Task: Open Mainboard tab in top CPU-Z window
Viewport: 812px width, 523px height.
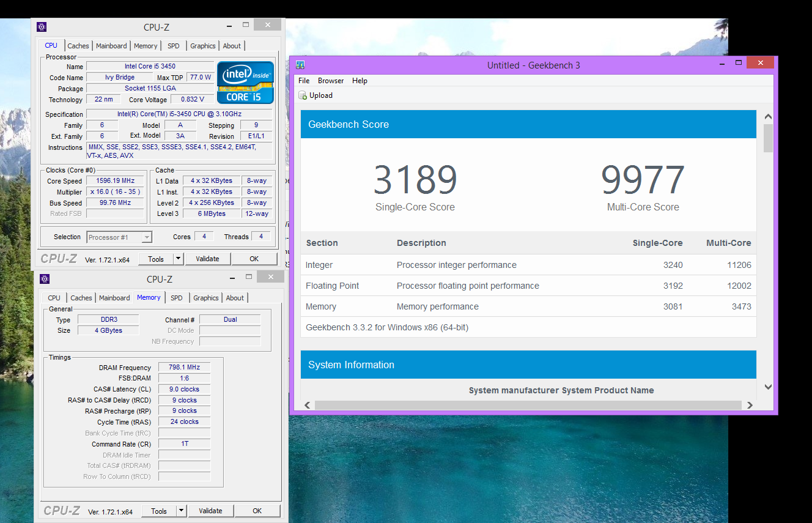Action: [x=111, y=46]
